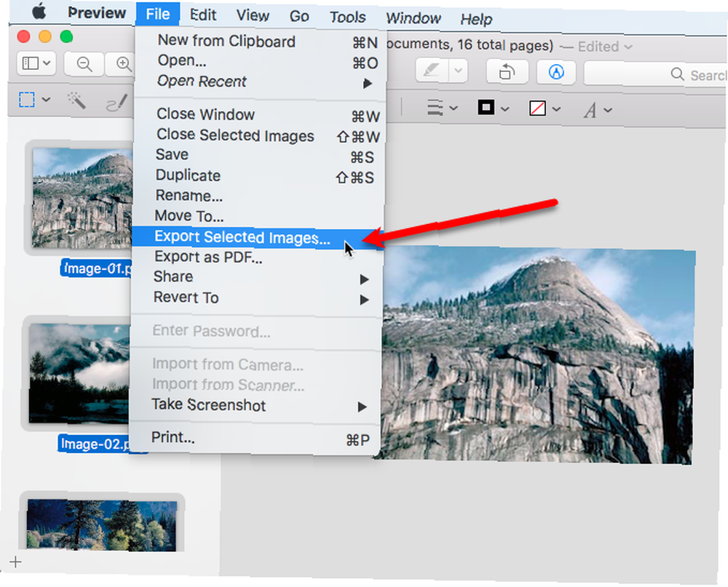Open the Open Recent submenu

coord(259,81)
